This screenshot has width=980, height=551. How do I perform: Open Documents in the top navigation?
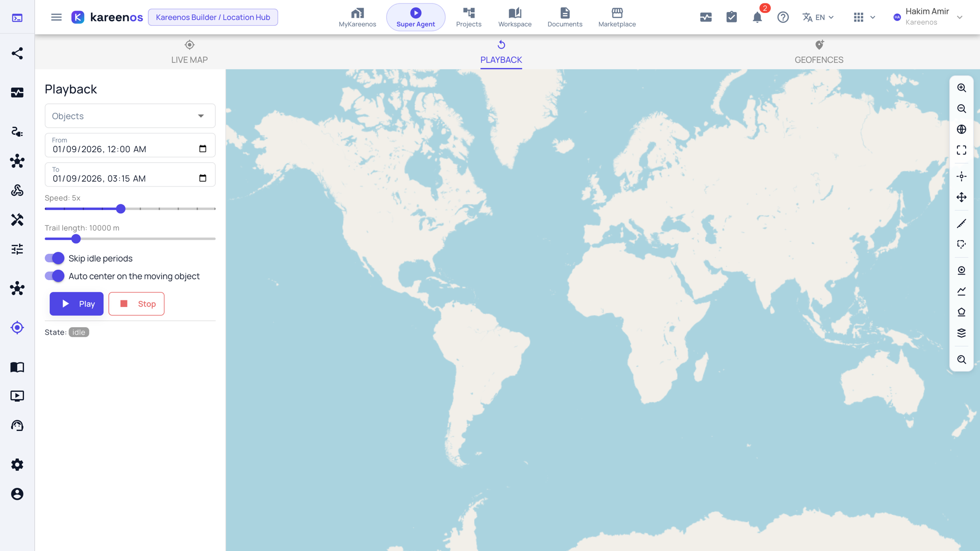coord(565,17)
